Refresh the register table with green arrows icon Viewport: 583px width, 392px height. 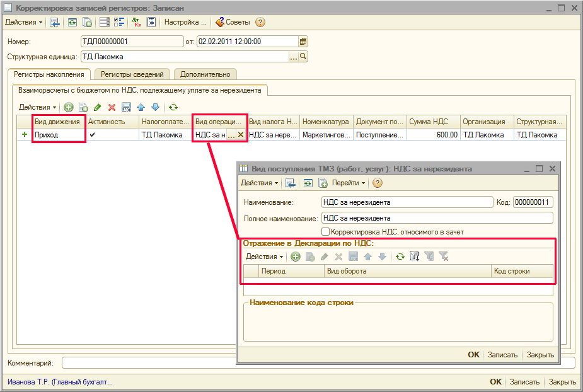(x=173, y=107)
